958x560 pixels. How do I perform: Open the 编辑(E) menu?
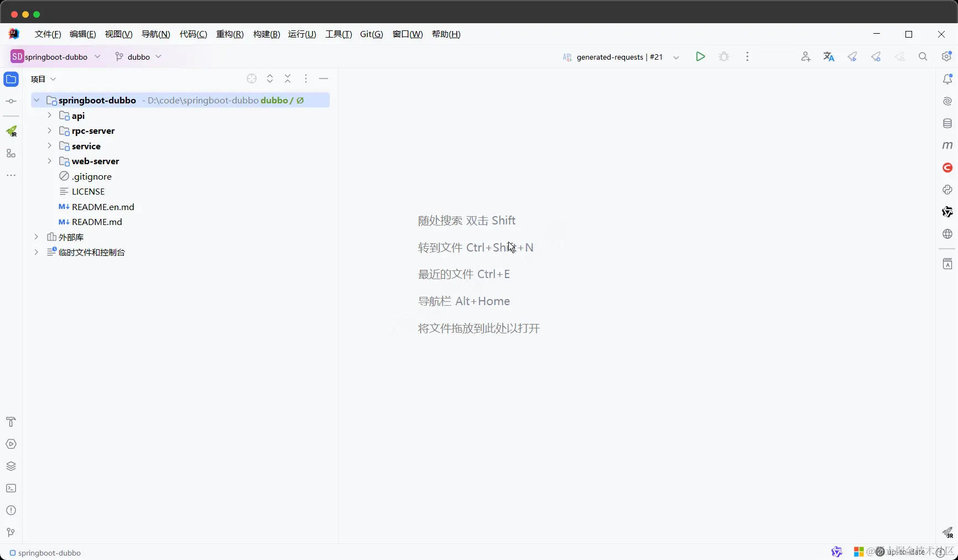[x=82, y=34]
